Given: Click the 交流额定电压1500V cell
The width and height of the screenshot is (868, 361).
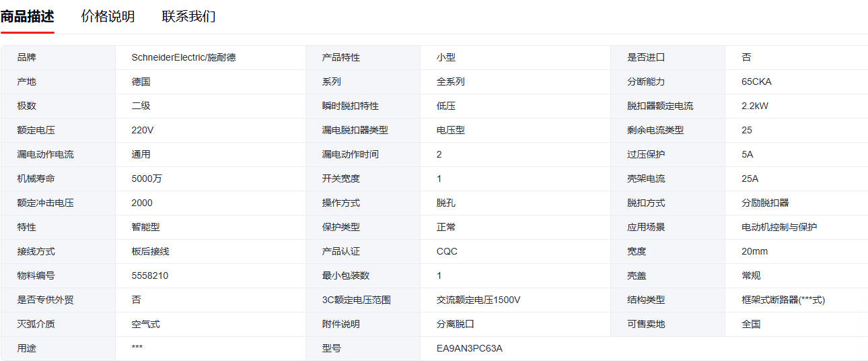Looking at the screenshot, I should point(478,300).
